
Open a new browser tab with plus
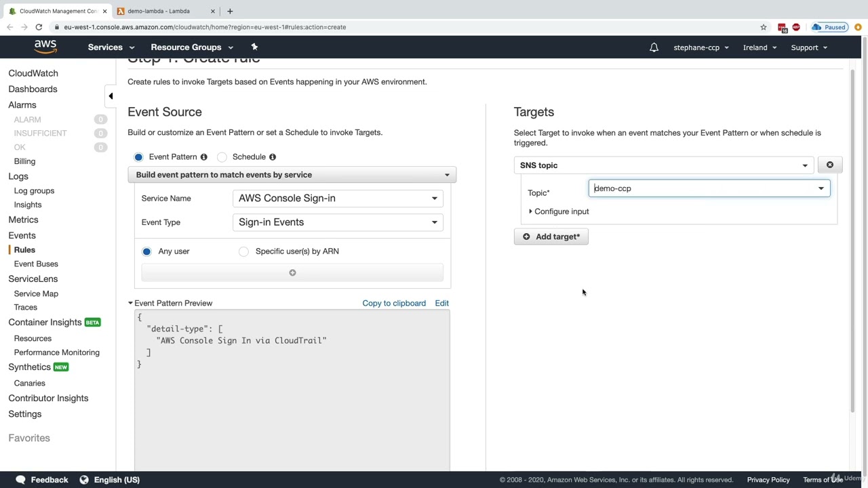click(x=230, y=11)
